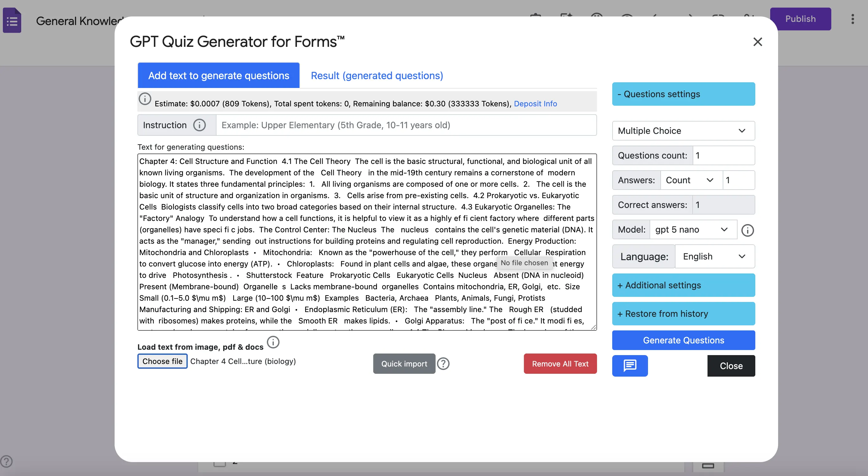Click the Model info icon
The image size is (868, 476).
click(747, 230)
